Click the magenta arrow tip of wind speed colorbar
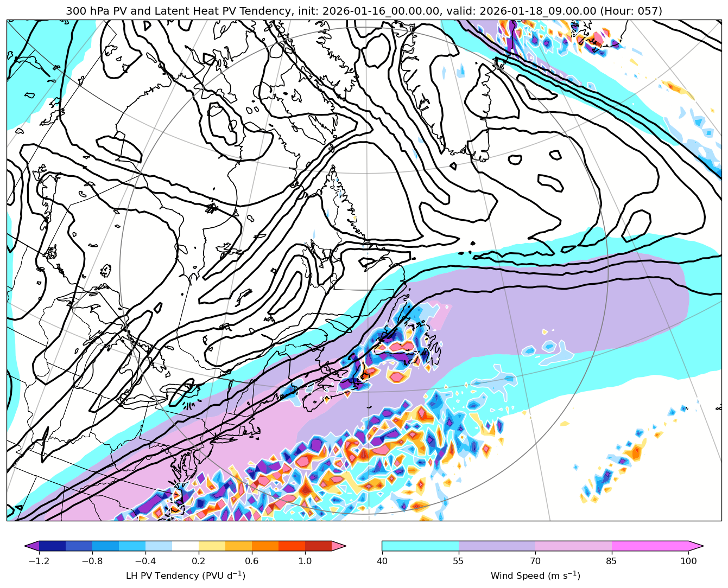Screen dimensions: 728x588 click(697, 546)
